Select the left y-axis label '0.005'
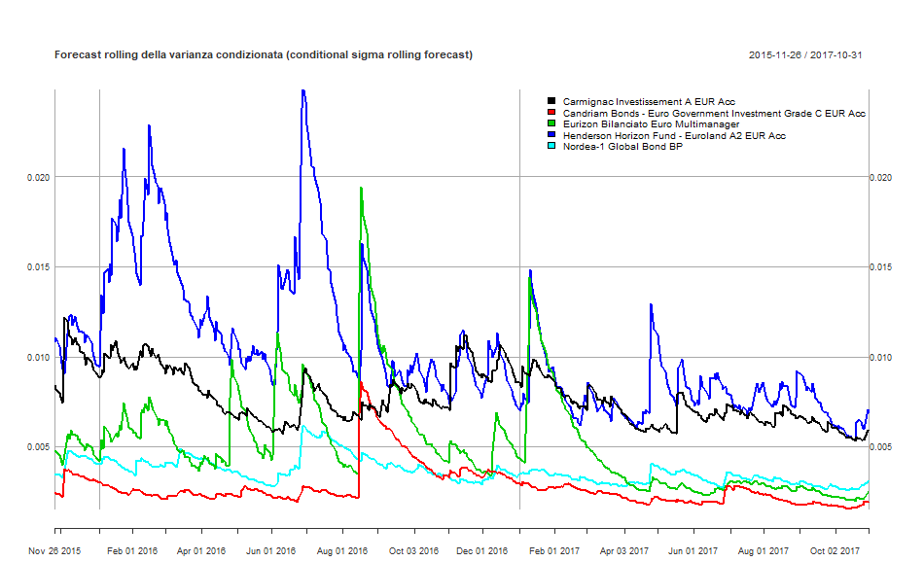924x562 pixels. click(39, 447)
